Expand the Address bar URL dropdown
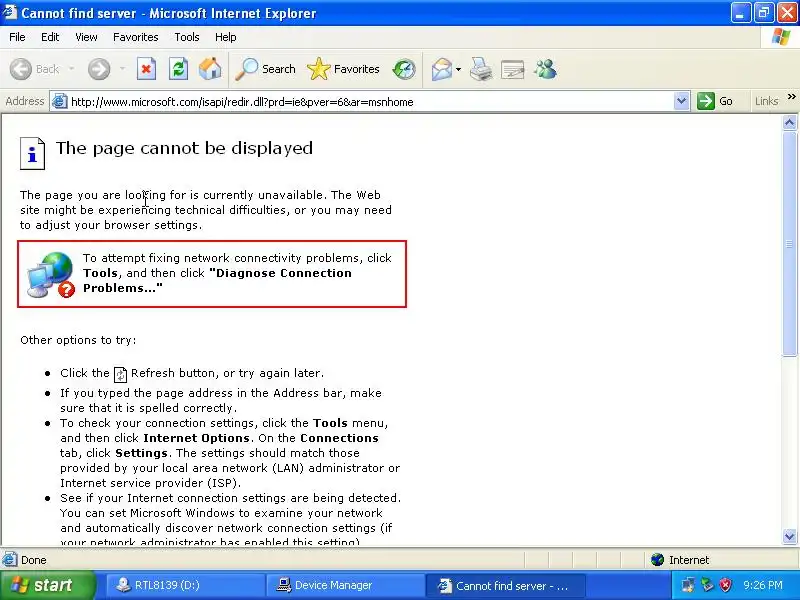The width and height of the screenshot is (800, 600). pos(681,101)
